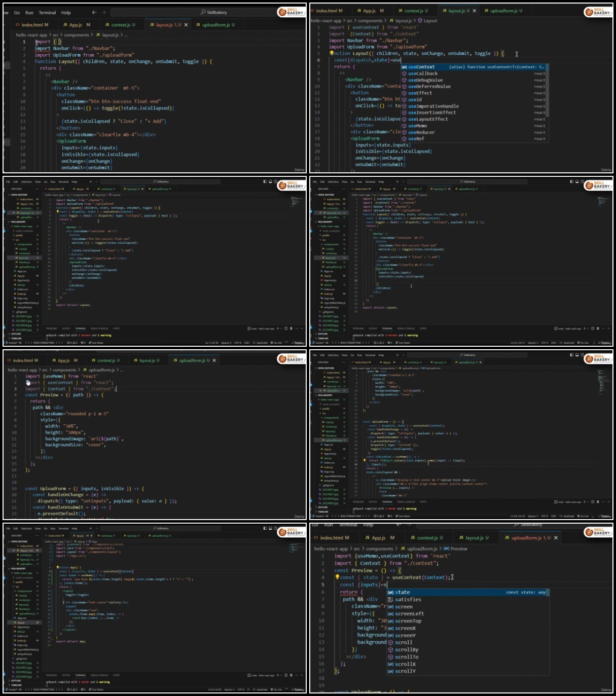Open DEBUG CONSOLE tab in uploadform.js full-window frame
616x696 pixels.
click(x=407, y=502)
